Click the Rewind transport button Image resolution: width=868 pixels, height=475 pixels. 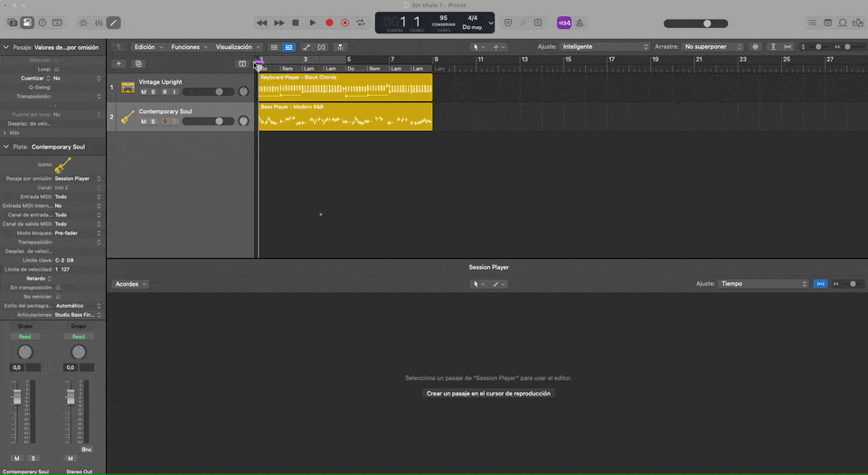point(262,23)
